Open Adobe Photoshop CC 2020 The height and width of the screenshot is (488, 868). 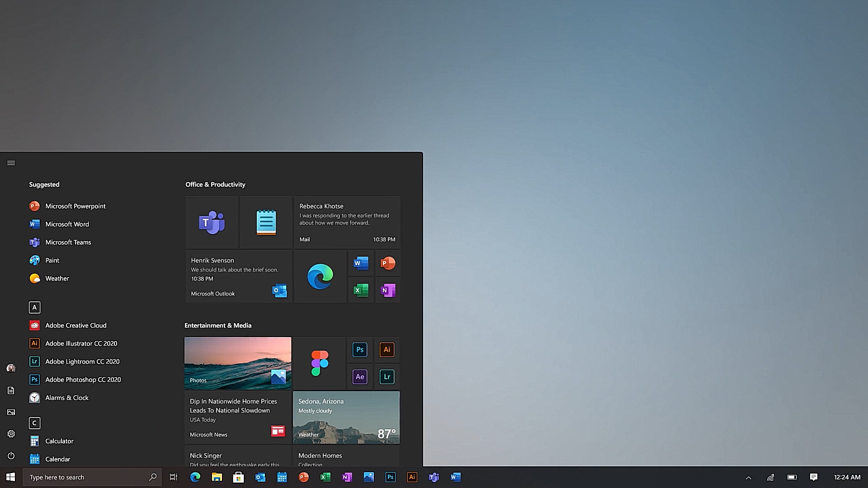point(83,379)
